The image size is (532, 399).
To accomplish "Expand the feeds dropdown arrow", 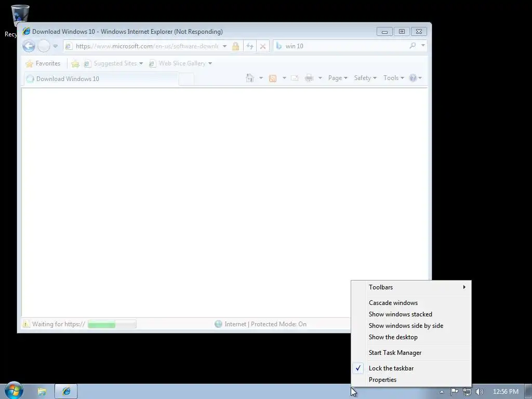I will click(x=284, y=78).
